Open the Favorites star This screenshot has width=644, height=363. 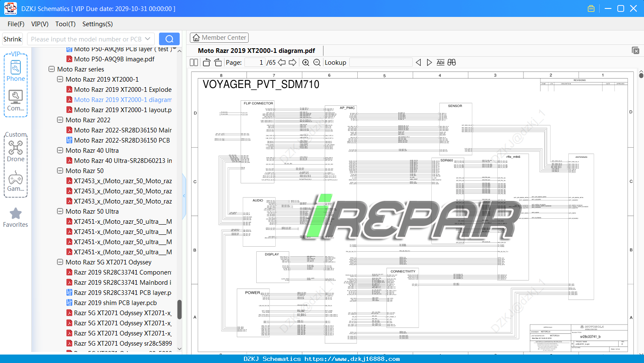click(x=16, y=217)
